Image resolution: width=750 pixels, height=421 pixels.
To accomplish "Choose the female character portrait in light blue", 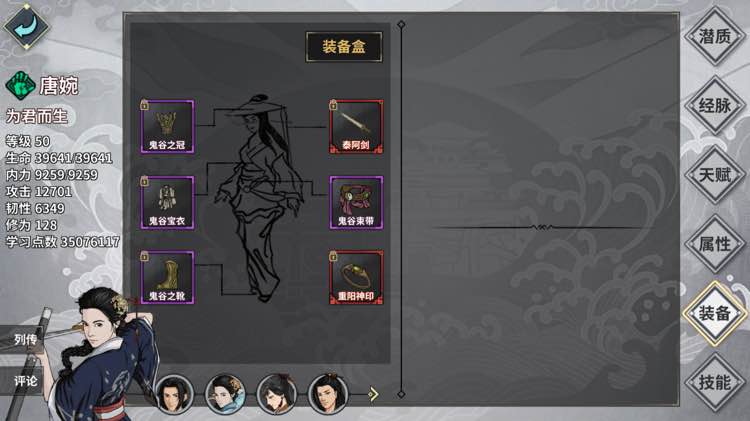I will tap(225, 394).
